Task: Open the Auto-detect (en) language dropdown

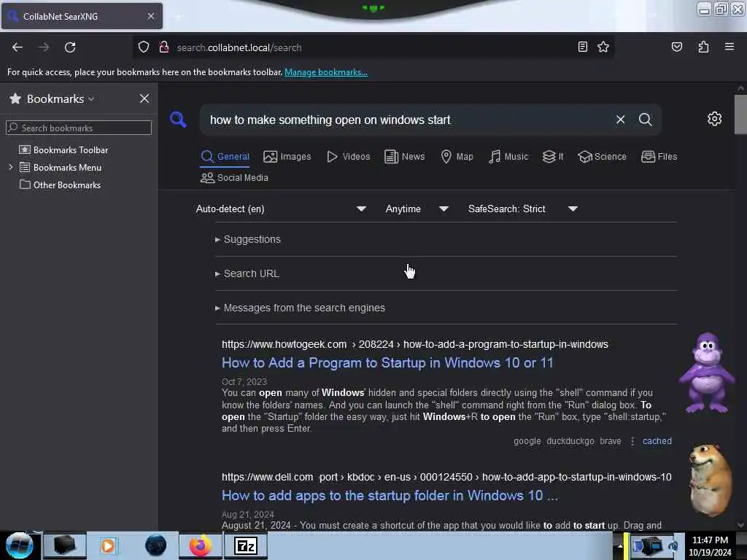Action: 281,209
